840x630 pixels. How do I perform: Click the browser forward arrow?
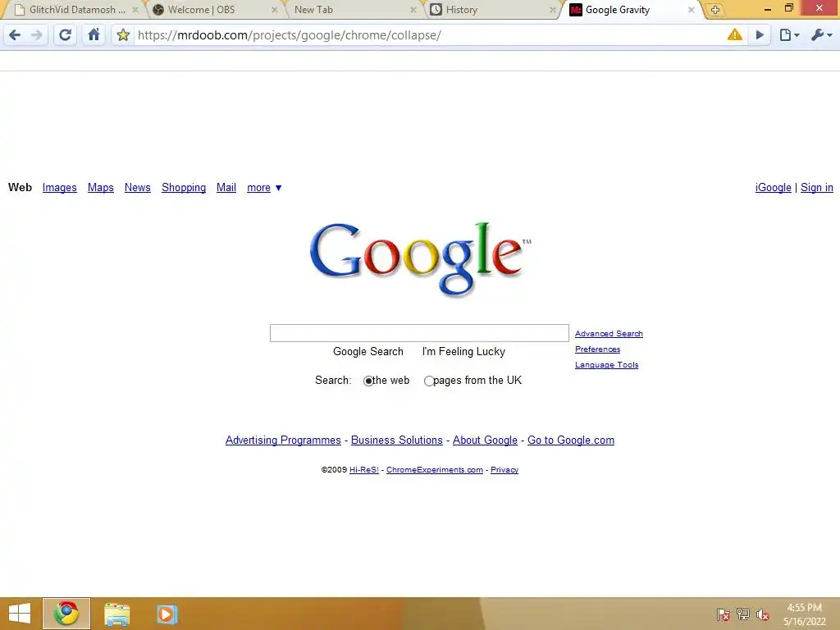[x=36, y=35]
